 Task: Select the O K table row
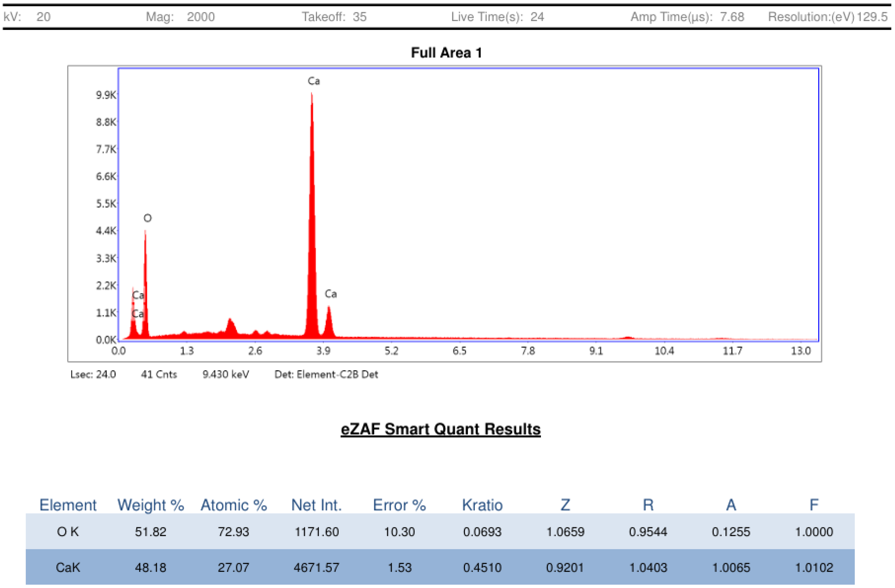pos(68,532)
